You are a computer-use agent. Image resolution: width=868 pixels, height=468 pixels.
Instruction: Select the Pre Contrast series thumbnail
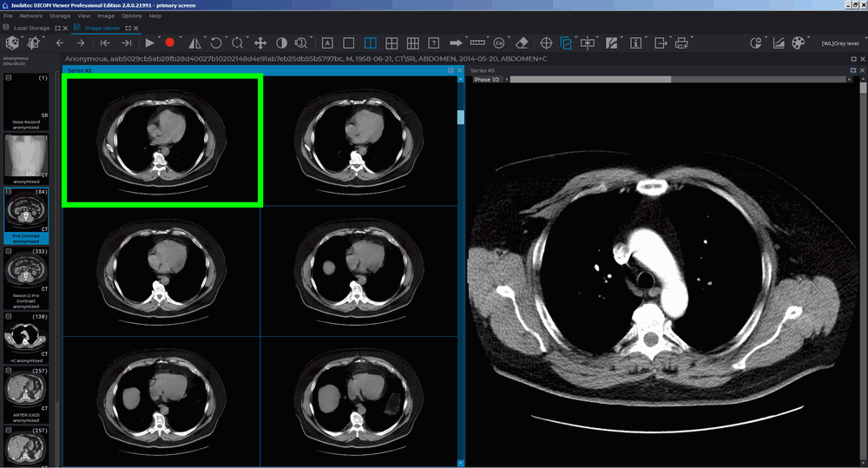tap(26, 216)
